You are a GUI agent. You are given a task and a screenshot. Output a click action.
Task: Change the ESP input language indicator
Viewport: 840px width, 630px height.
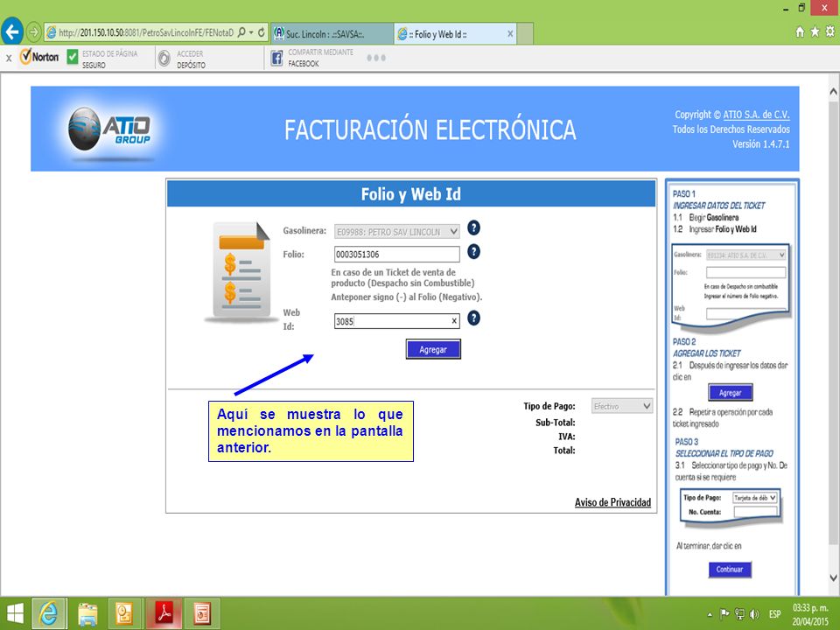click(774, 614)
